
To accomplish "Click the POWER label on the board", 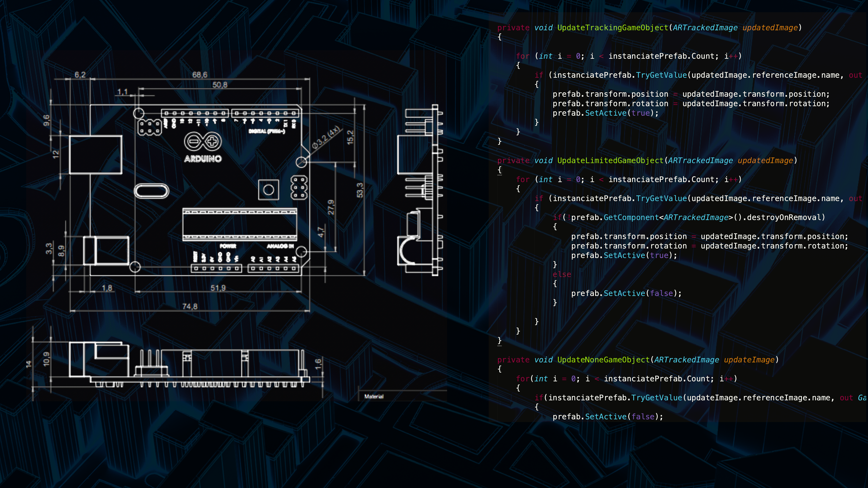I will [x=228, y=246].
